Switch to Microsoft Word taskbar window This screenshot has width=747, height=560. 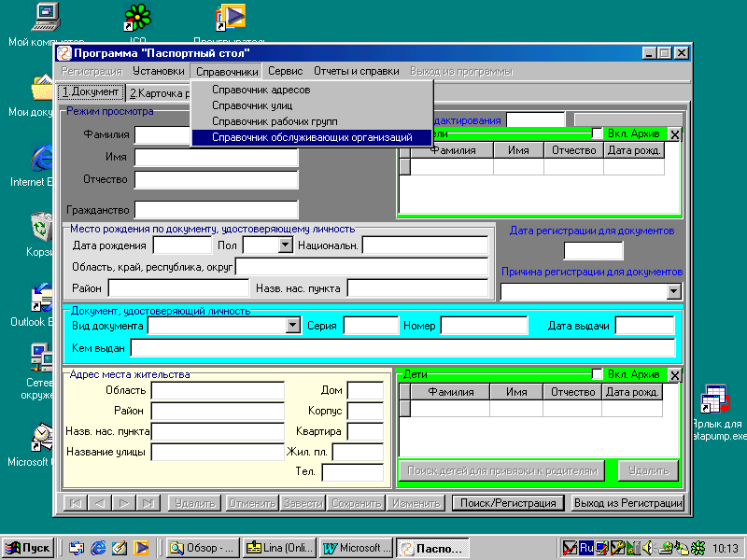click(x=358, y=548)
